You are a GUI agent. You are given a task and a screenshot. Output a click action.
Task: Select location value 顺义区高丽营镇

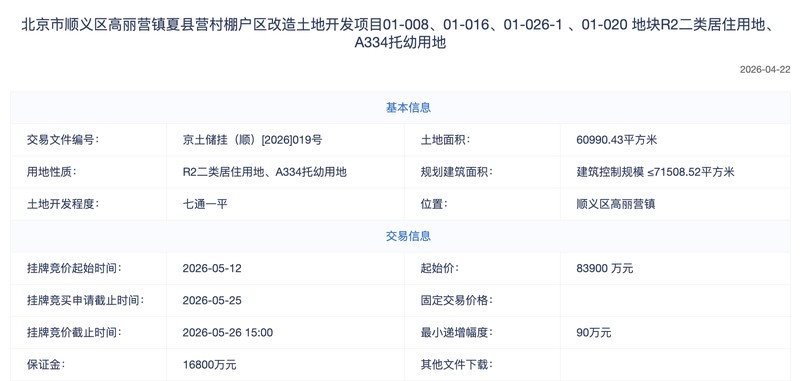click(x=615, y=204)
